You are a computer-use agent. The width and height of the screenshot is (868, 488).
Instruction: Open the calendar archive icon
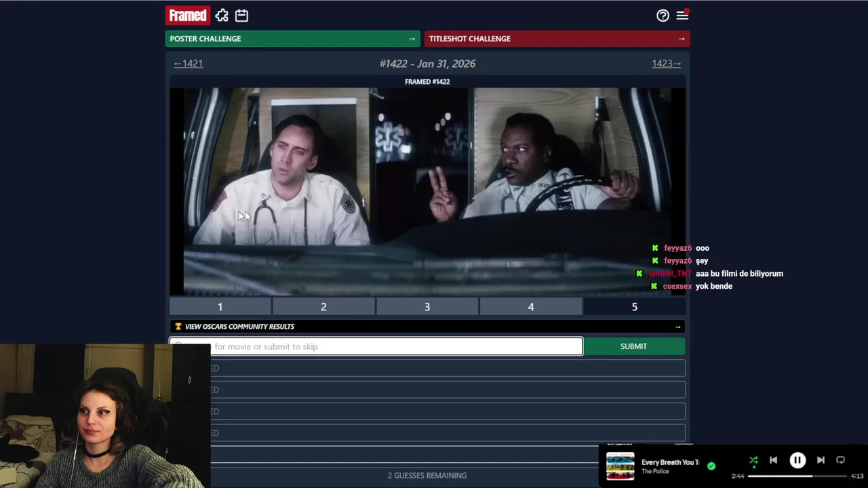[241, 15]
